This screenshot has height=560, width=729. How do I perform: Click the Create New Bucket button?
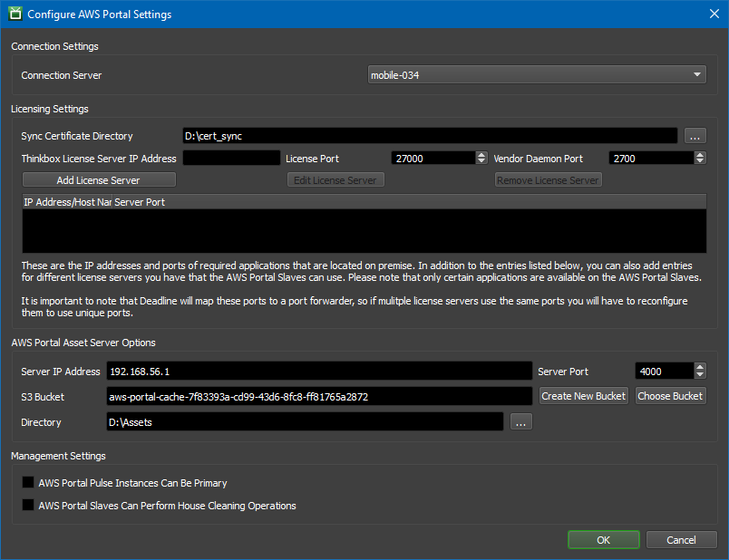tap(583, 396)
